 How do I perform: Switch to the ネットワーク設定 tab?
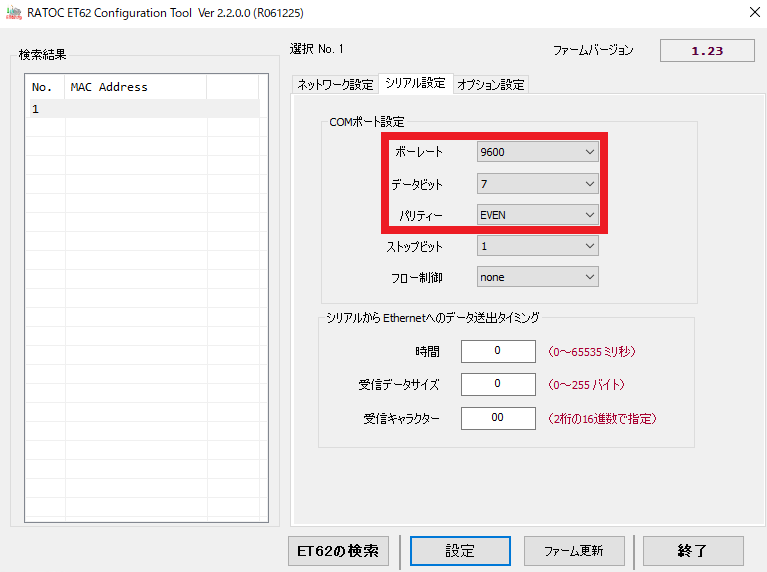pyautogui.click(x=335, y=85)
